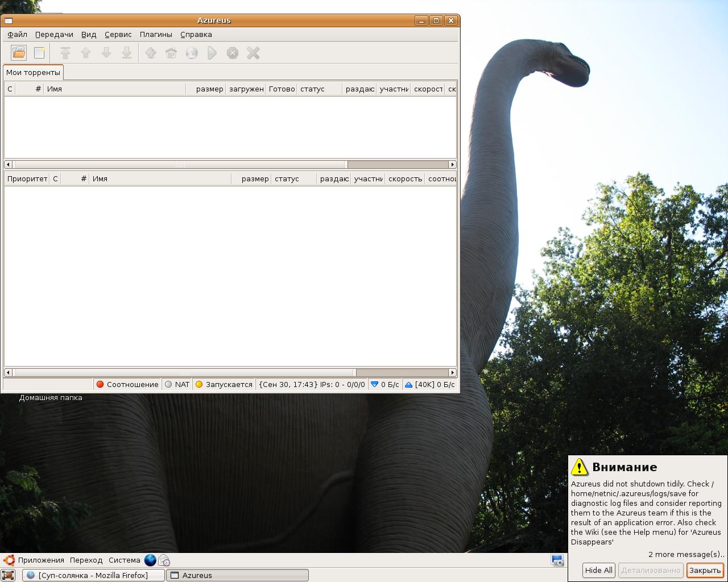
Task: Click lower table scrollbar left arrow
Action: (8, 373)
